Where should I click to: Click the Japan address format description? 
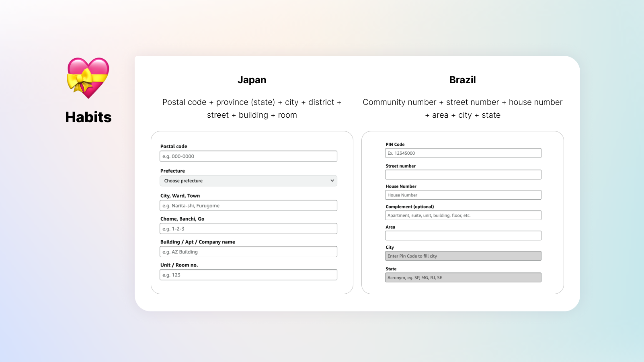pyautogui.click(x=252, y=108)
